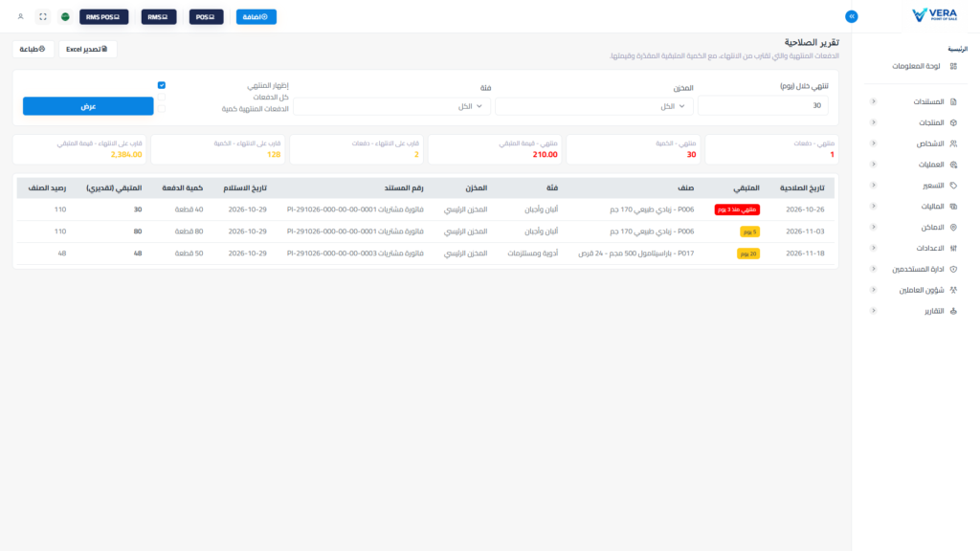Screen dimensions: 980x551
Task: Collapse sidebar with the blue arrow button
Action: pyautogui.click(x=851, y=17)
